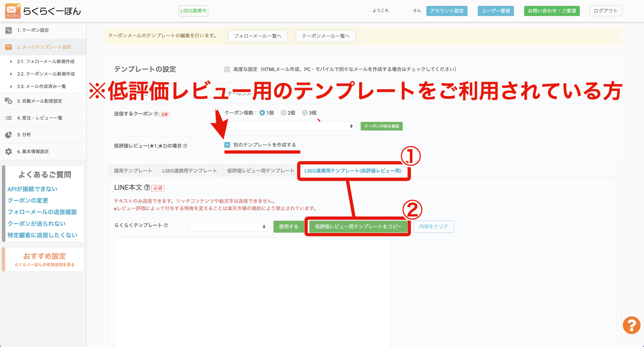The height and width of the screenshot is (347, 644).
Task: Go to クーポンメール一覧へ
Action: pos(325,36)
